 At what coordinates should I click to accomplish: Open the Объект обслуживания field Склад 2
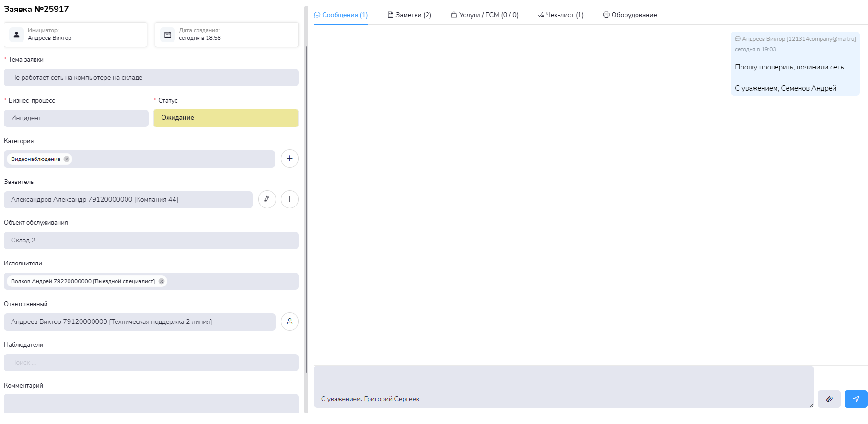pyautogui.click(x=151, y=241)
